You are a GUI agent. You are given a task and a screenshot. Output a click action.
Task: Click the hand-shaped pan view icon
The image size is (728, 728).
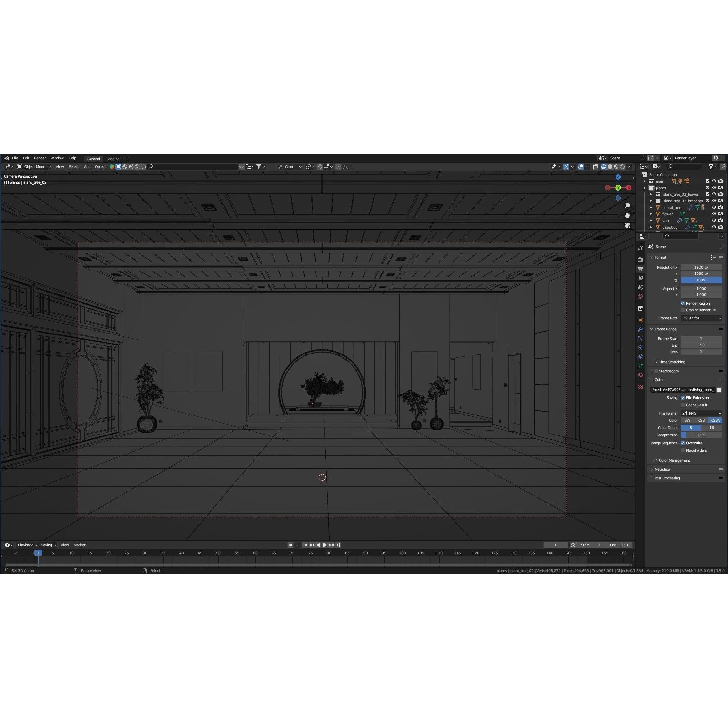pyautogui.click(x=627, y=215)
